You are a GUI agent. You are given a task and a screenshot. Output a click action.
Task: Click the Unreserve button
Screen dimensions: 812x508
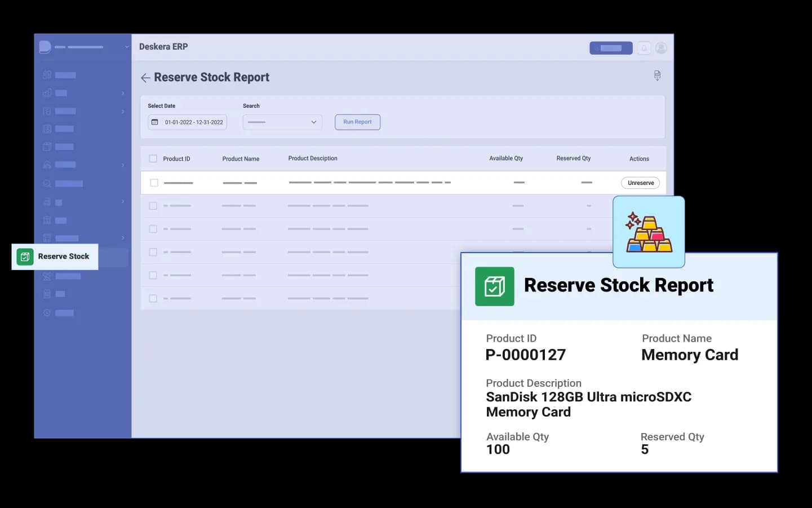click(x=640, y=183)
